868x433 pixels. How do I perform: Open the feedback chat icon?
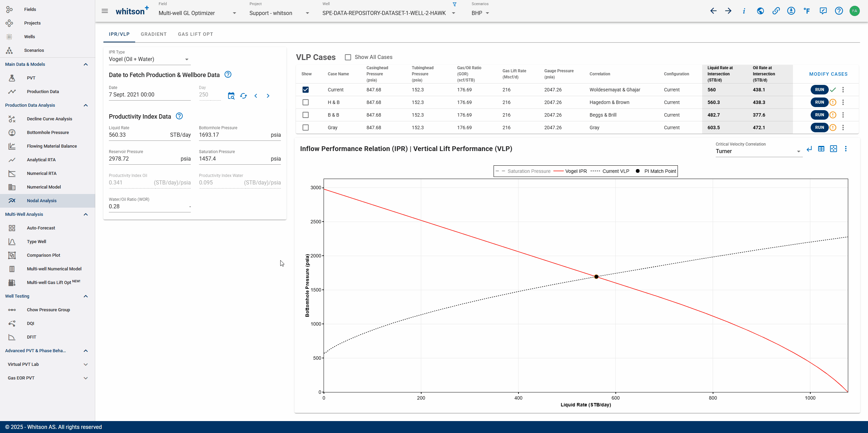(x=823, y=11)
